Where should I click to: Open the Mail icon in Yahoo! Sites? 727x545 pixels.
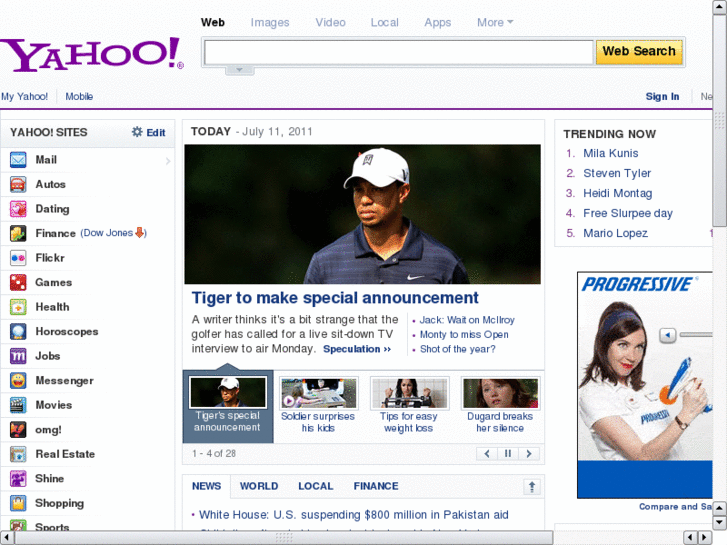(18, 160)
